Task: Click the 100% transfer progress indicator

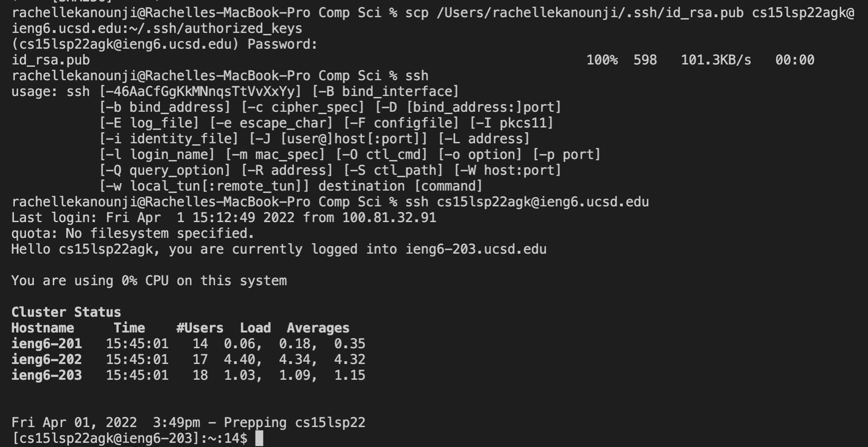Action: 602,60
